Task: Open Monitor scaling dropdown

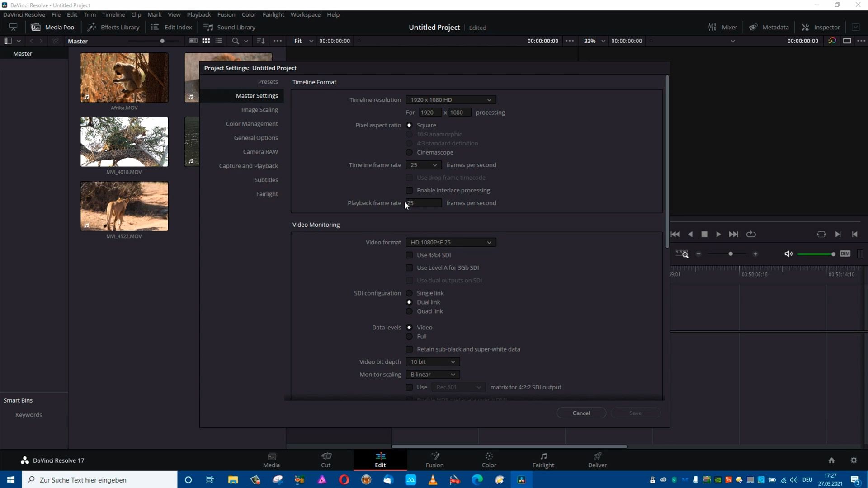Action: point(433,374)
